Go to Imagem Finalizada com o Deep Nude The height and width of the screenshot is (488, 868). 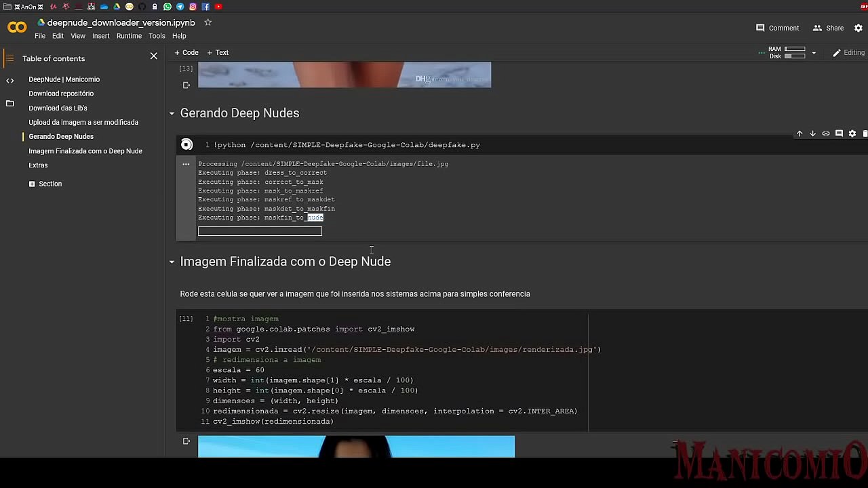85,150
